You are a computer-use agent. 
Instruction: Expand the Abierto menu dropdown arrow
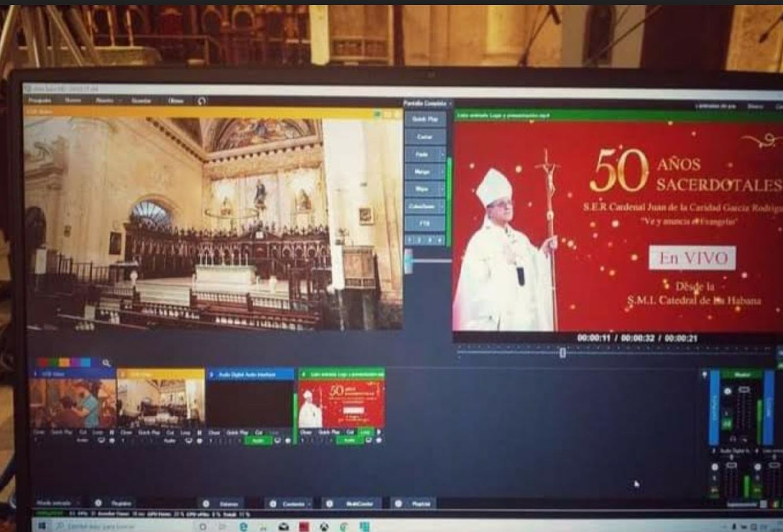[x=120, y=101]
